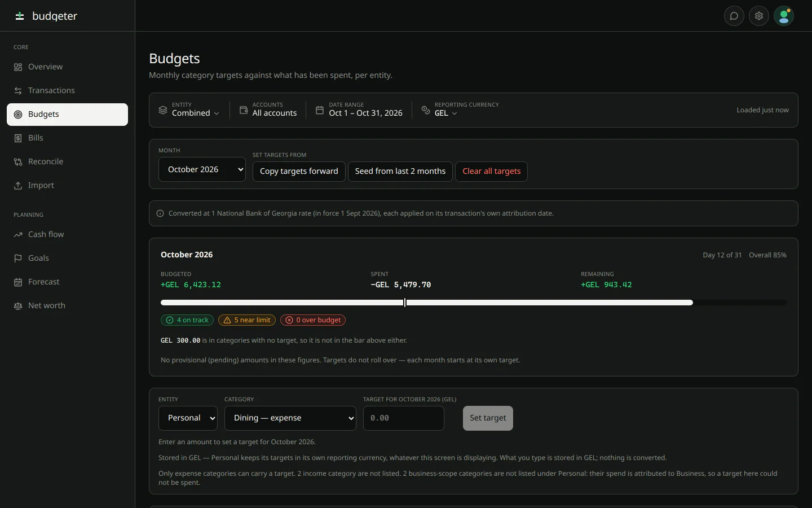812x508 pixels.
Task: Click the Cash flow trend icon
Action: (18, 235)
